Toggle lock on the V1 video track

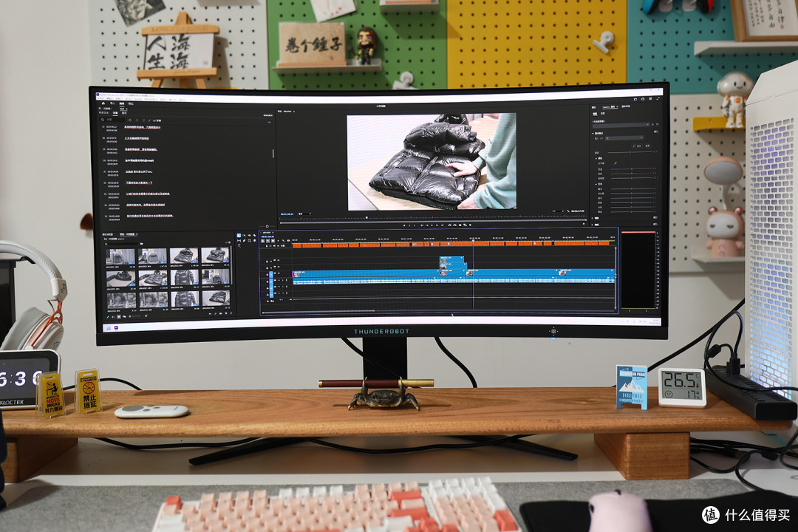pos(267,274)
